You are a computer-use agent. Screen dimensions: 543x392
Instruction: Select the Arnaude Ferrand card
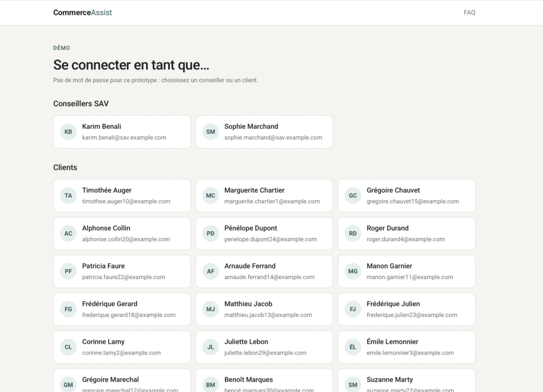[264, 272]
